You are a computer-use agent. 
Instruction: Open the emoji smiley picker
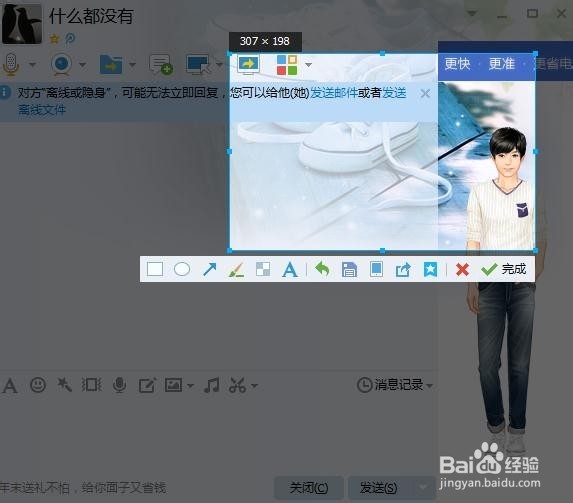tap(38, 385)
